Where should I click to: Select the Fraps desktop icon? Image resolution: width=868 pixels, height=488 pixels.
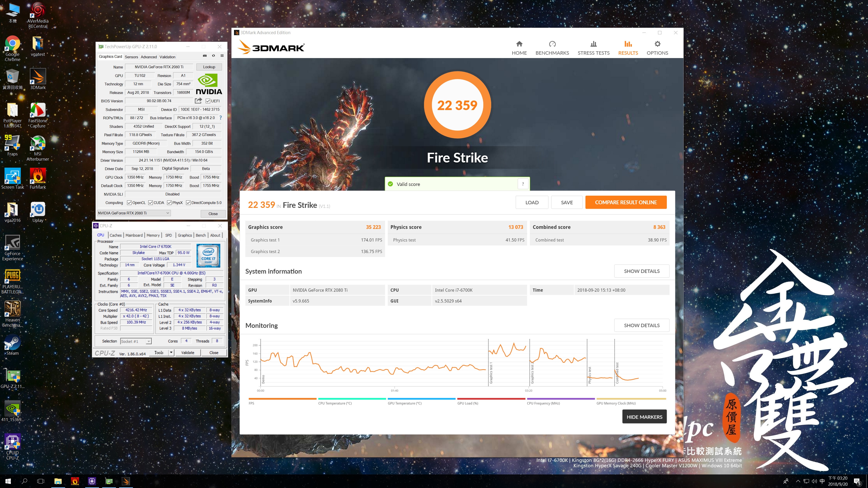point(12,145)
